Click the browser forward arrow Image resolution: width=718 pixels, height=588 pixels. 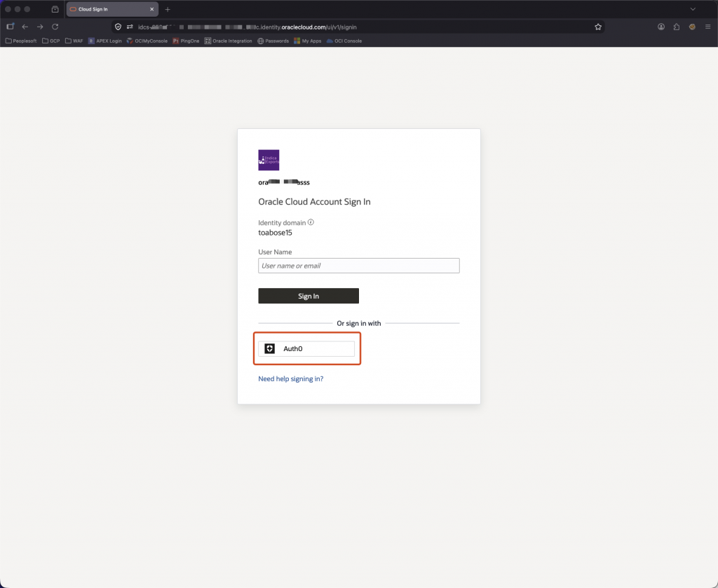point(40,27)
